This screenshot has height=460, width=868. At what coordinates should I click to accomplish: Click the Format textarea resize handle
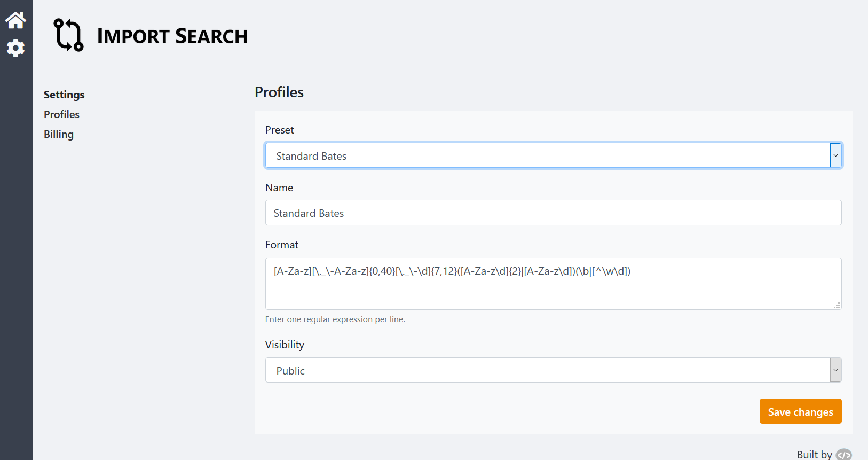coord(837,305)
